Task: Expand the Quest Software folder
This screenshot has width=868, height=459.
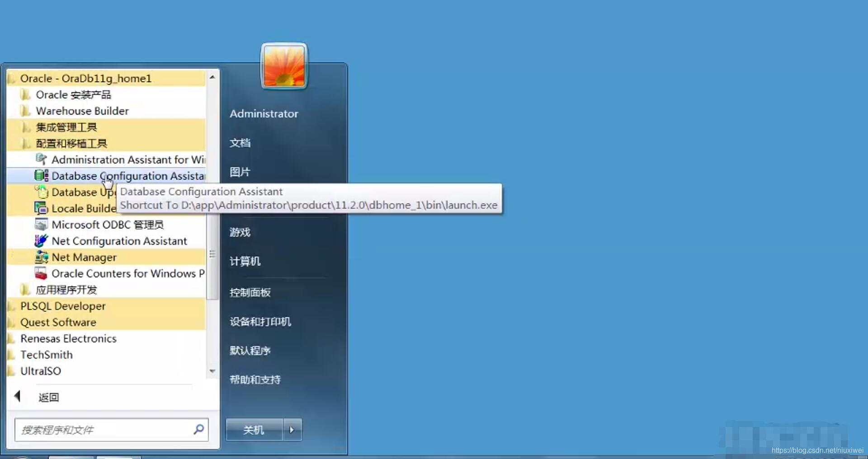Action: click(x=106, y=322)
